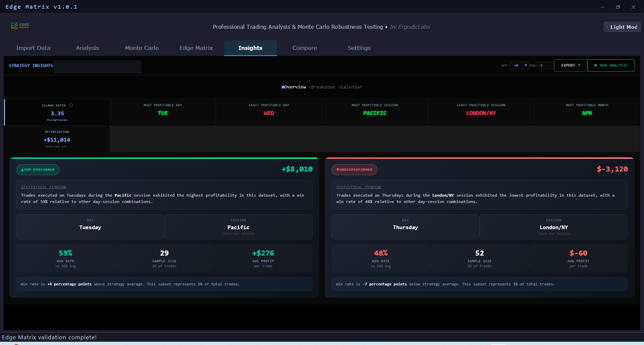Viewport: 644px width, 345px height.
Task: Open the Monte Carlo tab
Action: pyautogui.click(x=142, y=48)
